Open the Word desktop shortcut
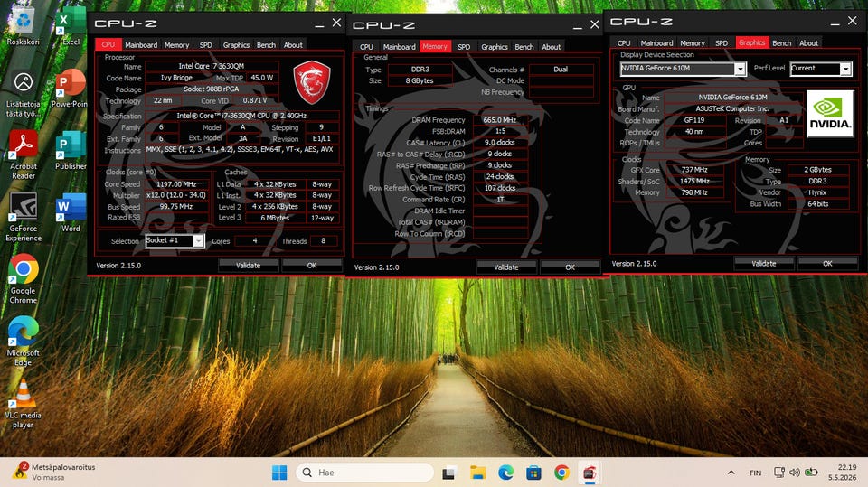 pyautogui.click(x=71, y=213)
